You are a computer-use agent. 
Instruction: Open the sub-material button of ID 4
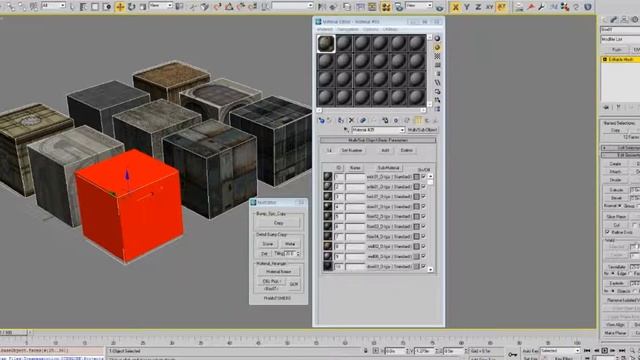389,207
